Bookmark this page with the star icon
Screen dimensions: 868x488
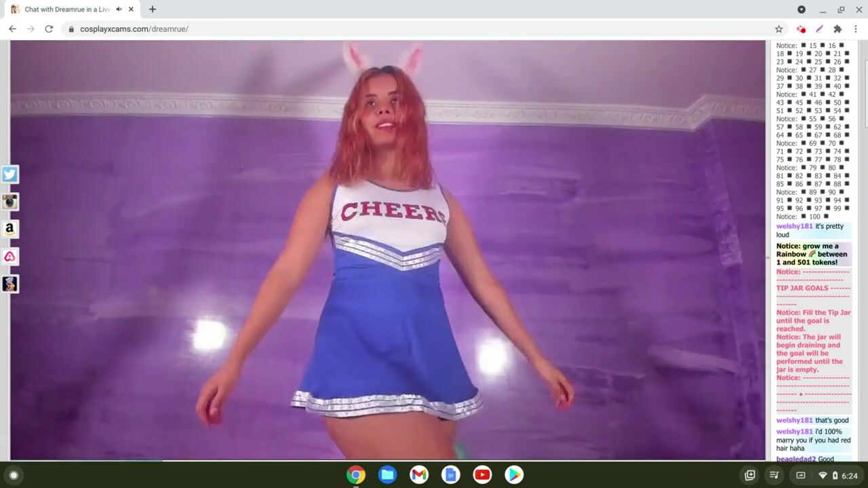[778, 29]
